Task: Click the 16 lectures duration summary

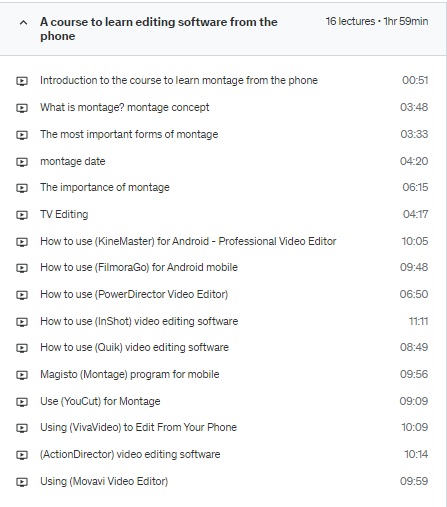Action: (377, 21)
